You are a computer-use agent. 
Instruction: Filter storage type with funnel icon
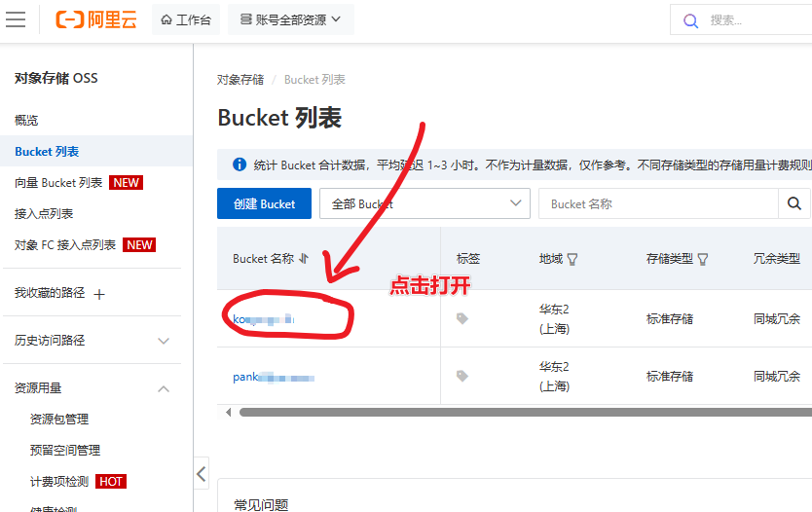point(703,259)
